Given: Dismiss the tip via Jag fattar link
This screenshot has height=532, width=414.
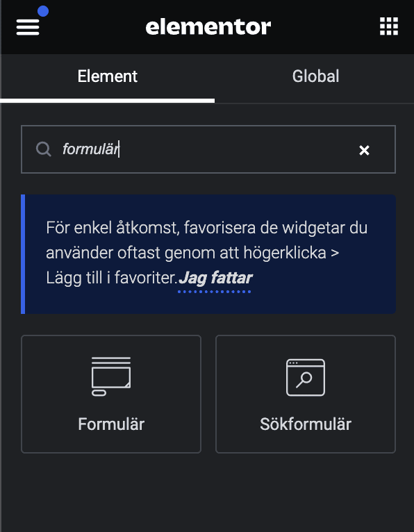Looking at the screenshot, I should point(215,279).
